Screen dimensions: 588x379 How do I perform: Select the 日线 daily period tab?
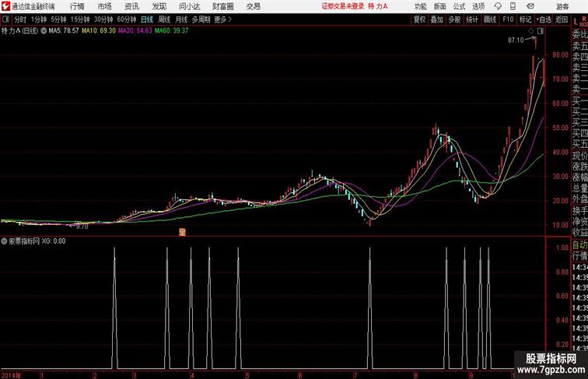click(x=147, y=19)
